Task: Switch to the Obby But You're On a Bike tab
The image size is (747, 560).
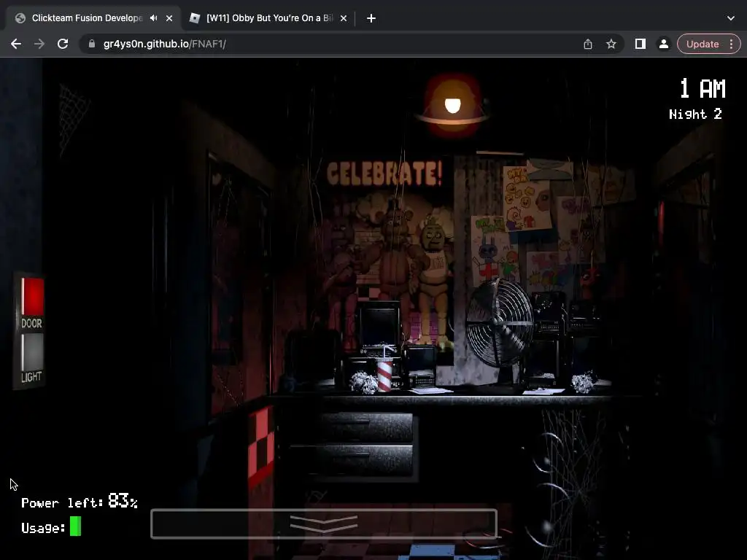Action: coord(269,18)
